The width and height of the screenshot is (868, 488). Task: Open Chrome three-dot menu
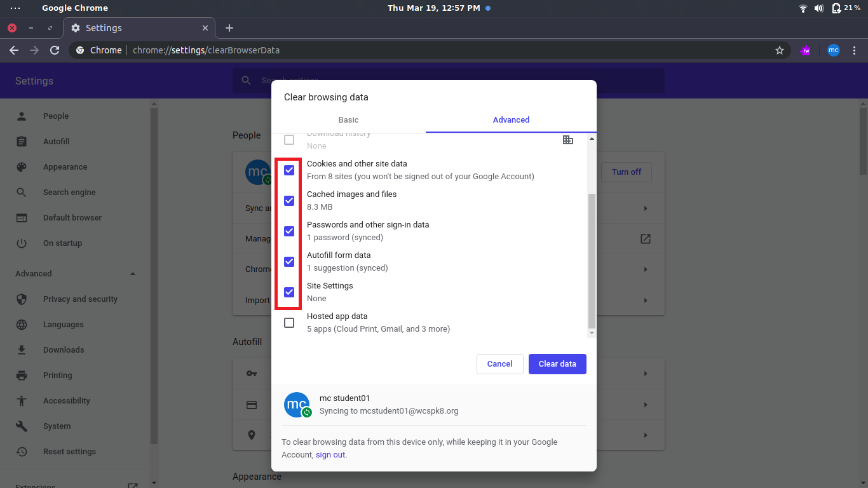coord(855,50)
